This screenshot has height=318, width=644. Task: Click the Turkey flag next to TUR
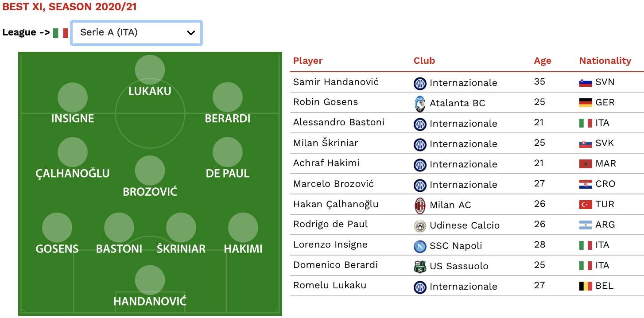click(586, 205)
